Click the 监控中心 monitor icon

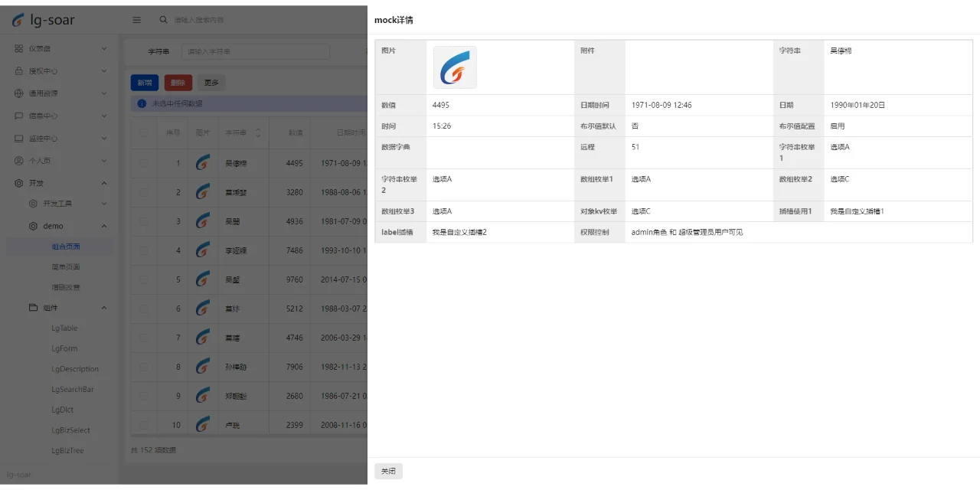click(18, 139)
